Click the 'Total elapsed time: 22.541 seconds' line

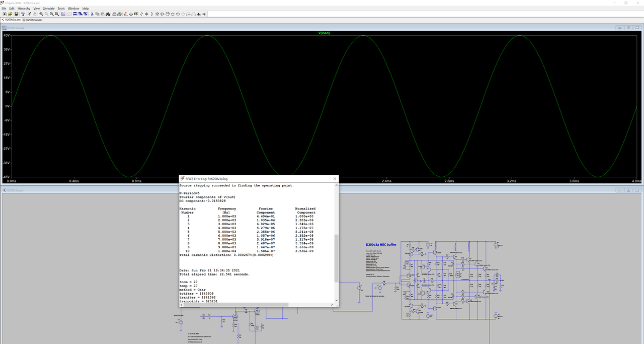click(x=215, y=274)
